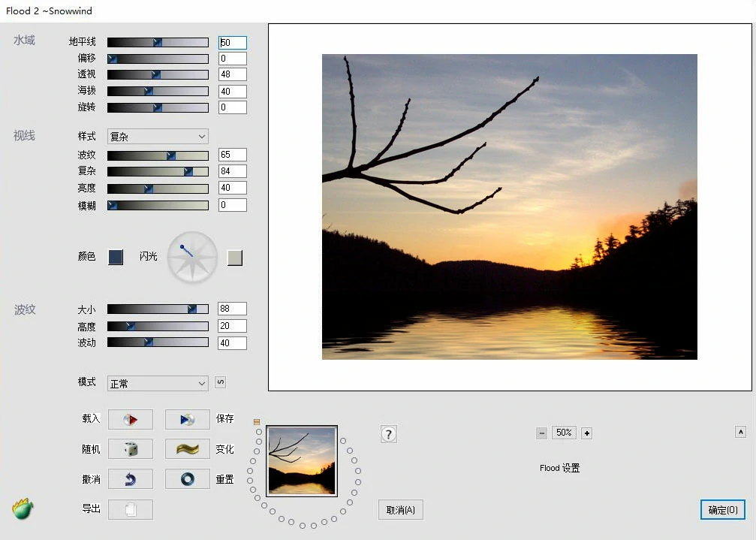Click the large sunset preview image
Image resolution: width=756 pixels, height=540 pixels.
click(510, 207)
